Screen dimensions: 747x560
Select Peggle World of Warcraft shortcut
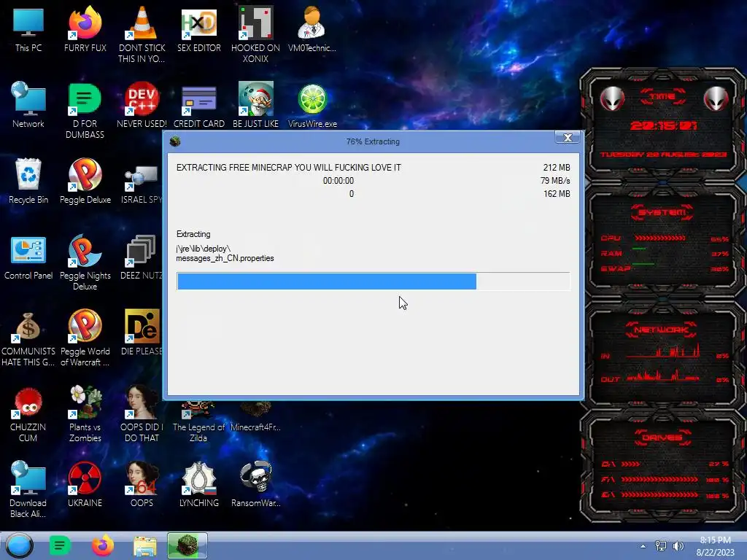pyautogui.click(x=85, y=338)
